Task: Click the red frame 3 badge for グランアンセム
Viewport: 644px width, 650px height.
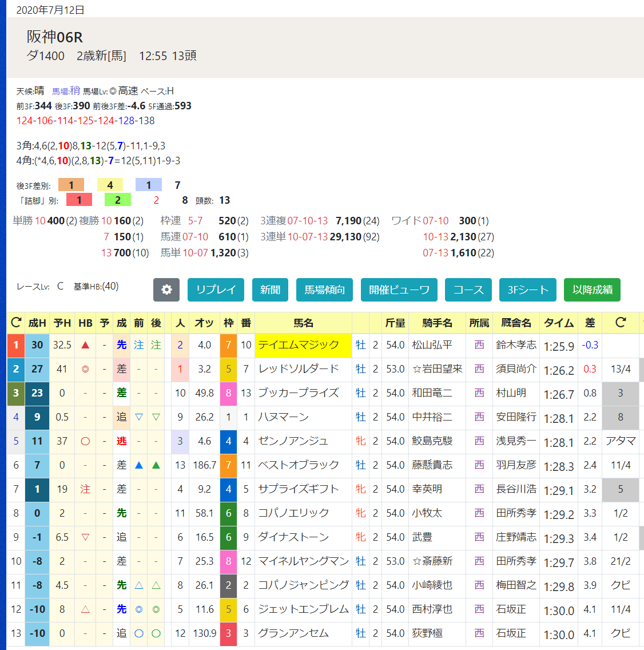Action: (228, 634)
